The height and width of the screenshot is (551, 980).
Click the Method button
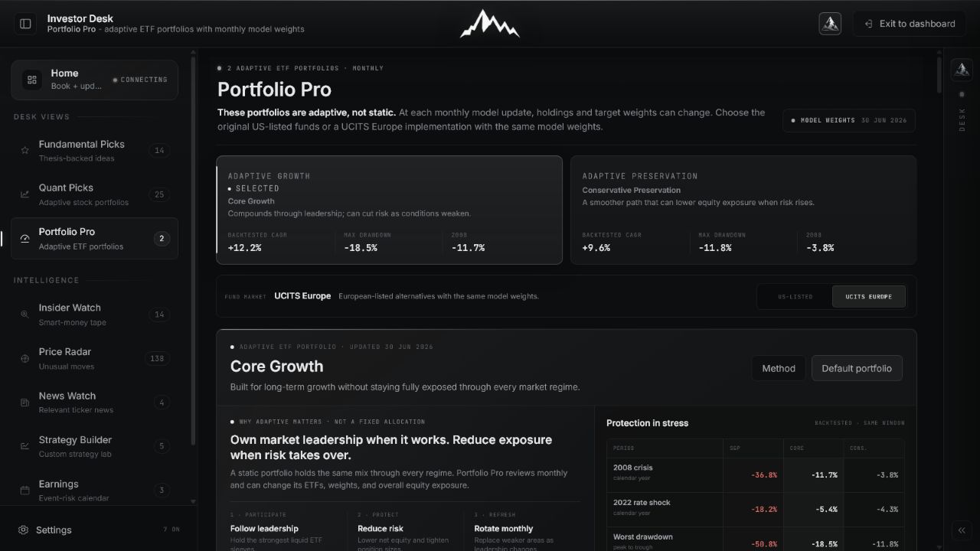[779, 368]
